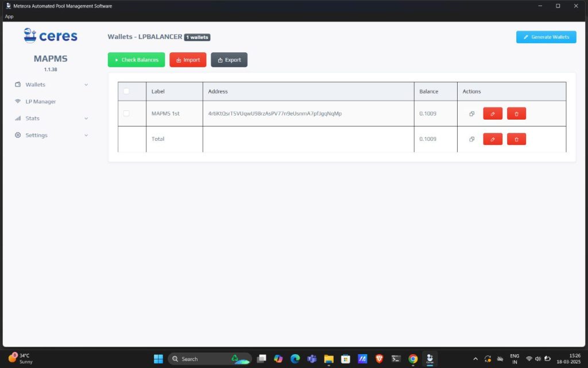
Task: Click the blue Generate Wallets button
Action: [x=546, y=37]
